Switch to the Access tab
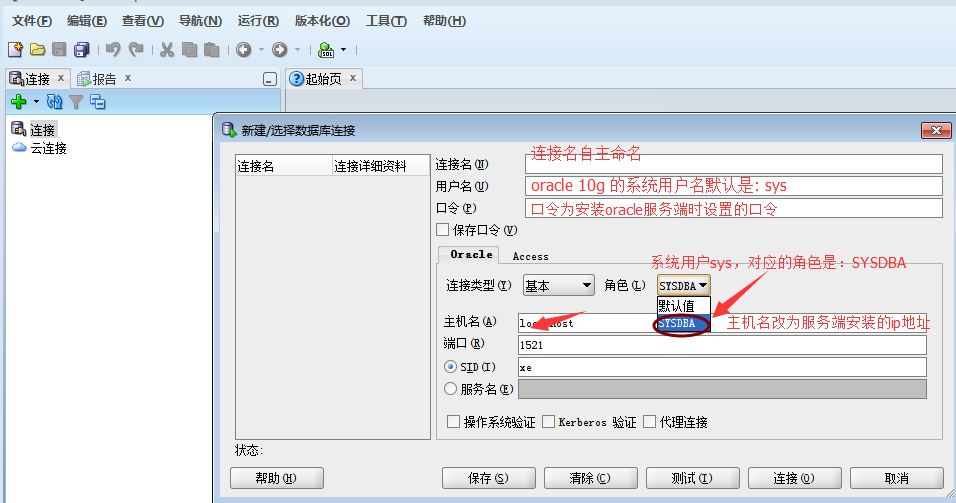The width and height of the screenshot is (956, 503). (530, 257)
